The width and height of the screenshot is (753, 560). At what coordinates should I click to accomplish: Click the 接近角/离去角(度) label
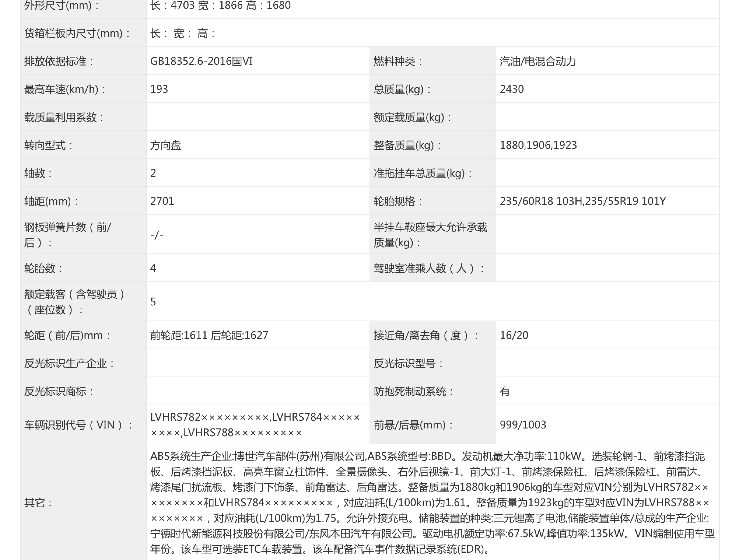[x=426, y=336]
